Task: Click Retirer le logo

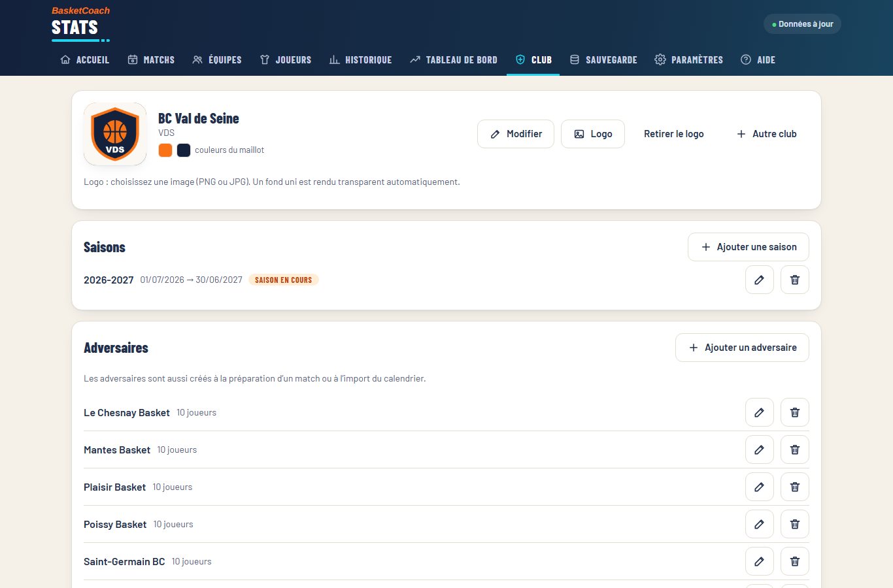Action: (674, 134)
